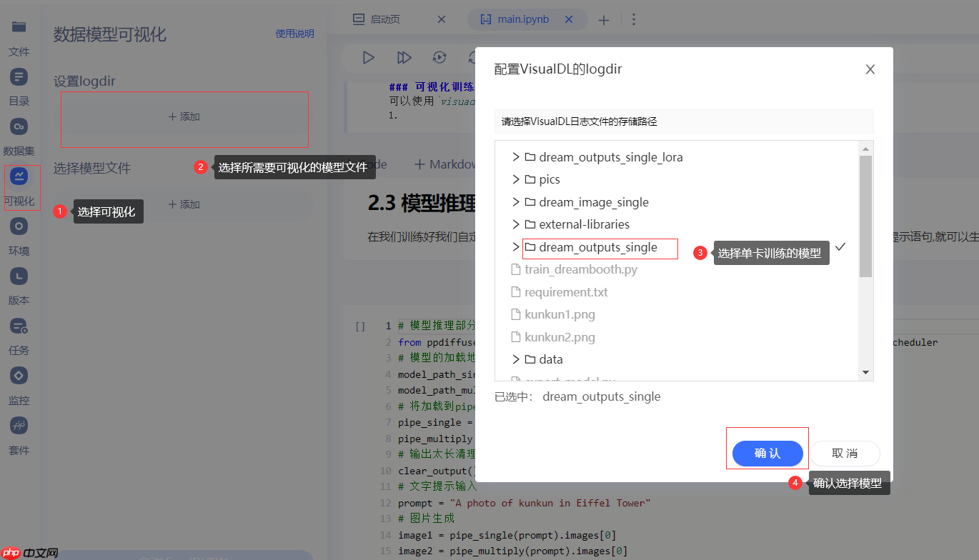Image resolution: width=979 pixels, height=560 pixels.
Task: Restart the kernel using the circular arrow icon
Action: pyautogui.click(x=439, y=58)
